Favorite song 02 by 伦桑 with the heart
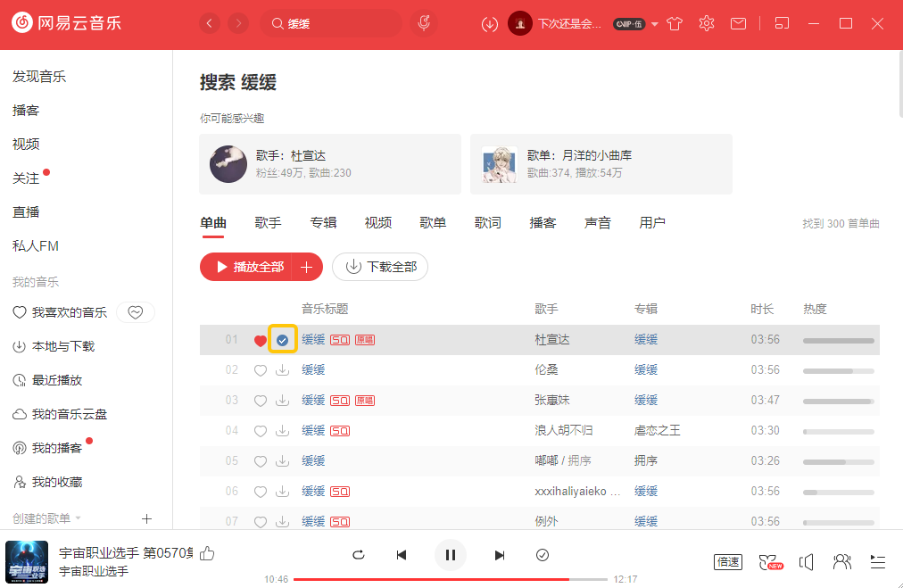The image size is (903, 588). coord(260,369)
